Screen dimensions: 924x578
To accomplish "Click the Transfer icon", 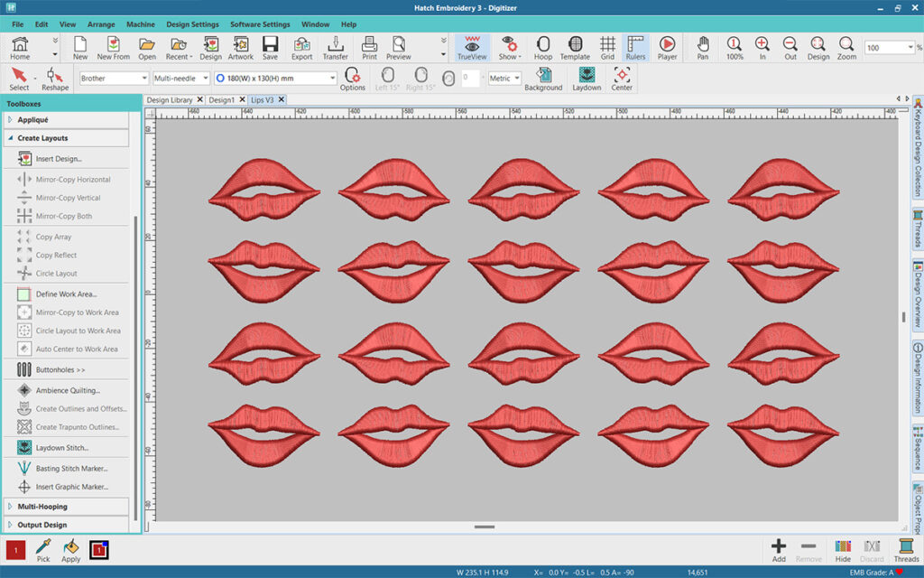I will 335,48.
